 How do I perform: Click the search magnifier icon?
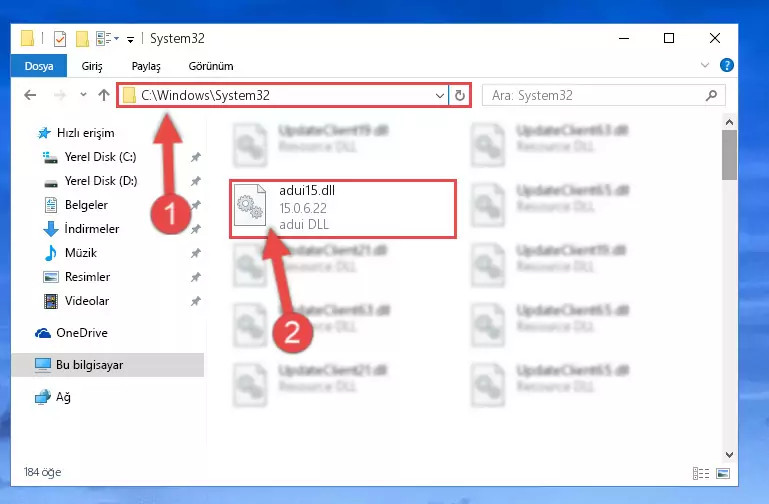711,95
